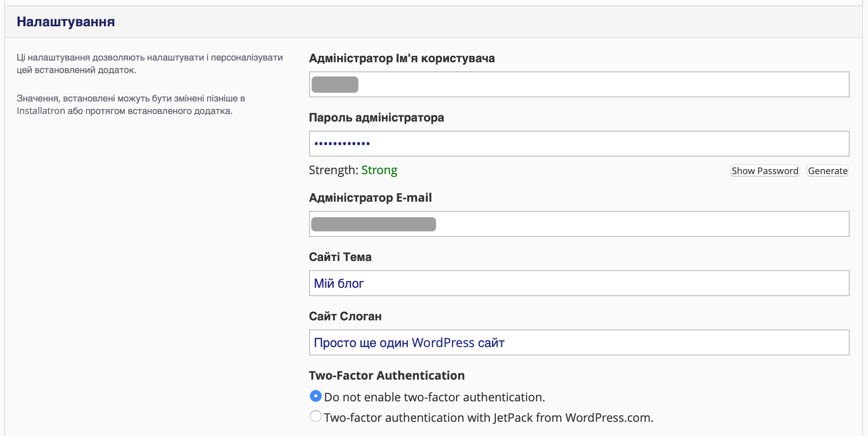
Task: Click the Адміністратор E-mail label
Action: point(370,198)
